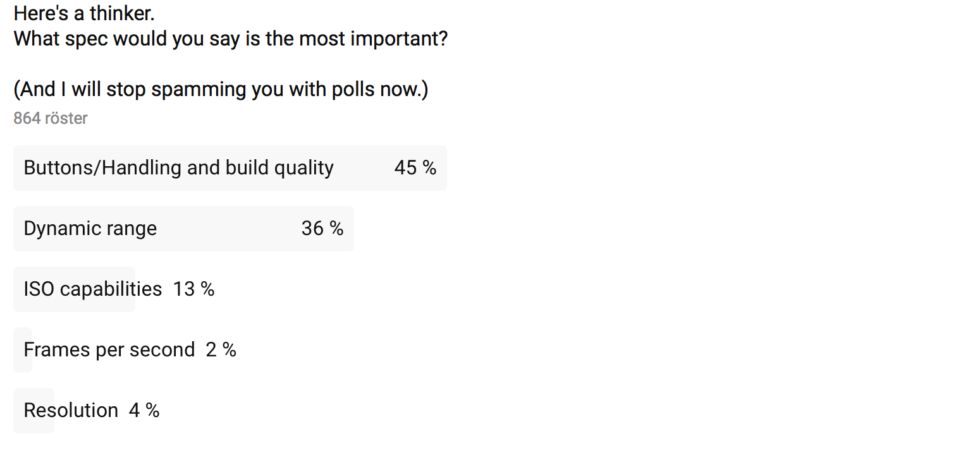Click the word "Resolution" in the poll
Viewport: 980px width, 460px height.
click(71, 410)
